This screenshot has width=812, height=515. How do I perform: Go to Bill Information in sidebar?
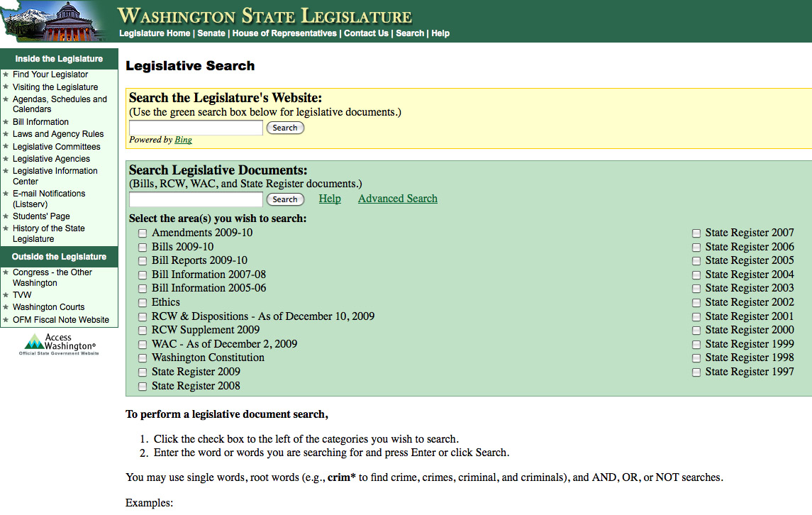click(40, 122)
